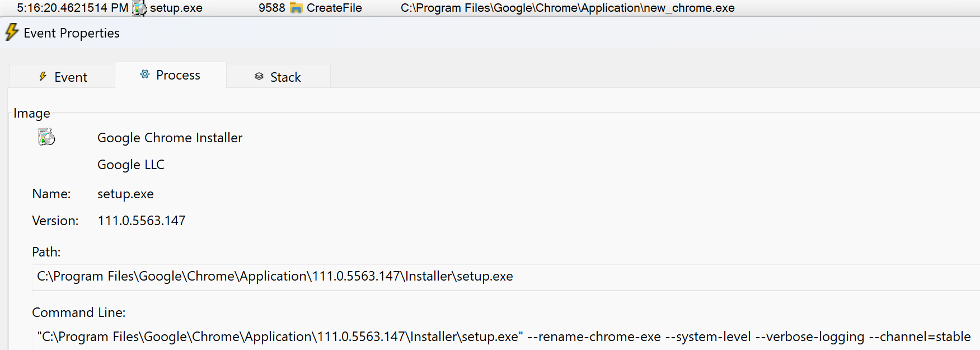Click the Google Chrome Installer image icon

(x=46, y=137)
